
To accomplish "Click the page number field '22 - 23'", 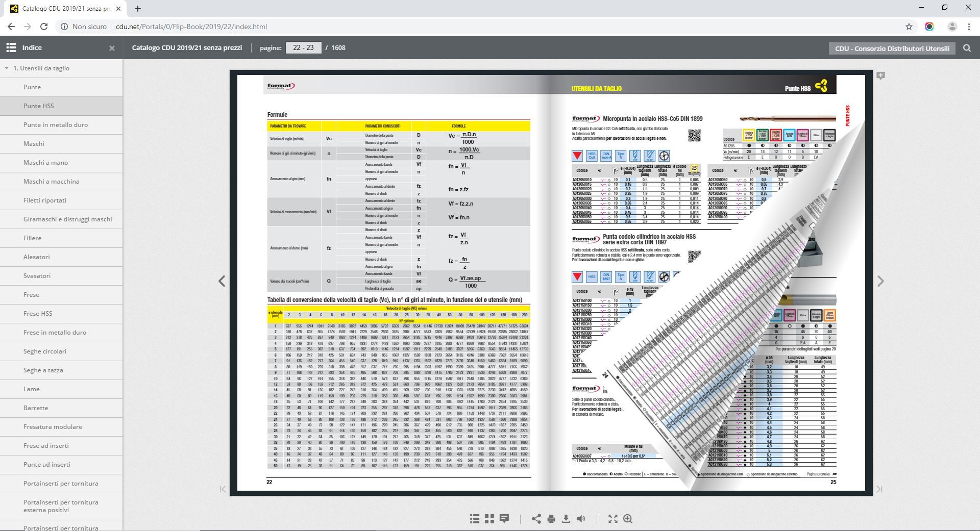I will pos(303,47).
